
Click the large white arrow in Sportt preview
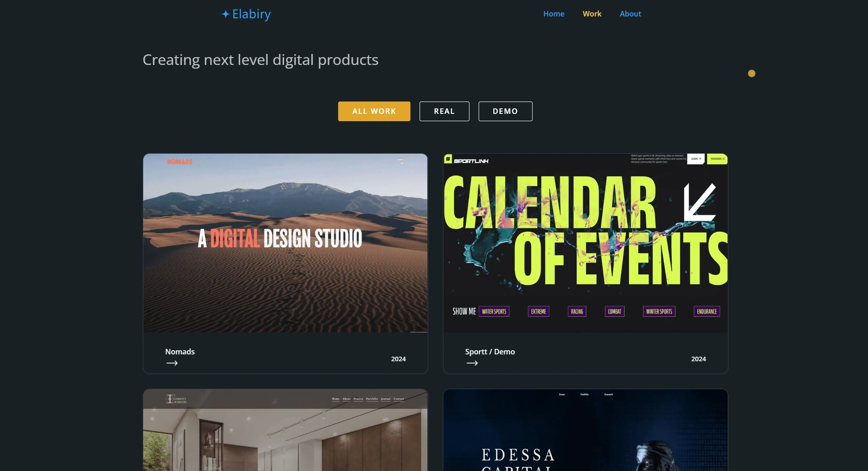point(700,202)
